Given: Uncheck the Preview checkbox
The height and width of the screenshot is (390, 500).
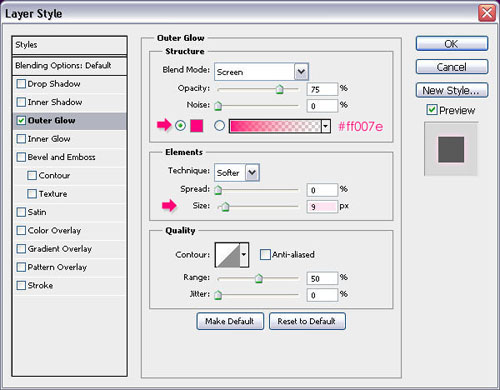Looking at the screenshot, I should point(432,110).
